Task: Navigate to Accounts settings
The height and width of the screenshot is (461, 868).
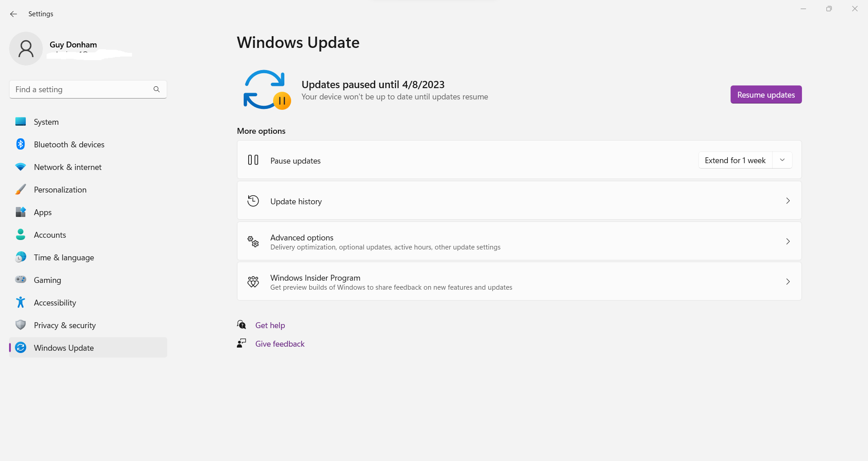Action: pyautogui.click(x=88, y=235)
